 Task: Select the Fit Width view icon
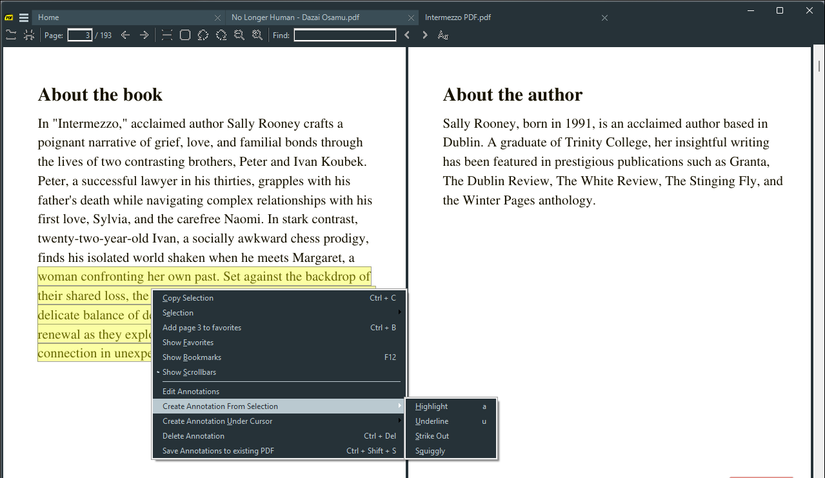pyautogui.click(x=167, y=35)
